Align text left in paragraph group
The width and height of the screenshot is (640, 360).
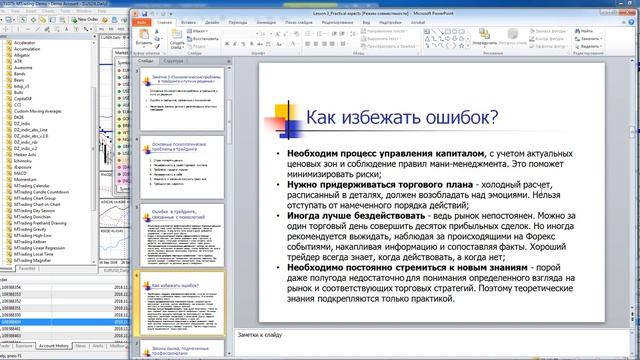pos(308,44)
